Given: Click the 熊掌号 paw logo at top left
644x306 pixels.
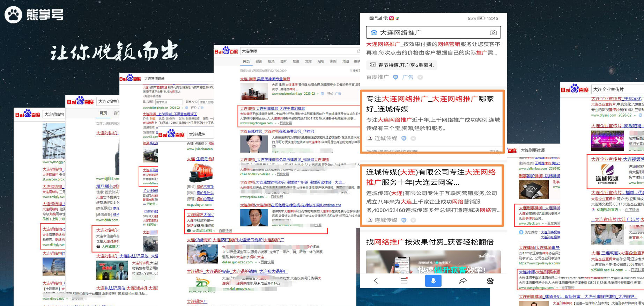Looking at the screenshot, I should (14, 15).
